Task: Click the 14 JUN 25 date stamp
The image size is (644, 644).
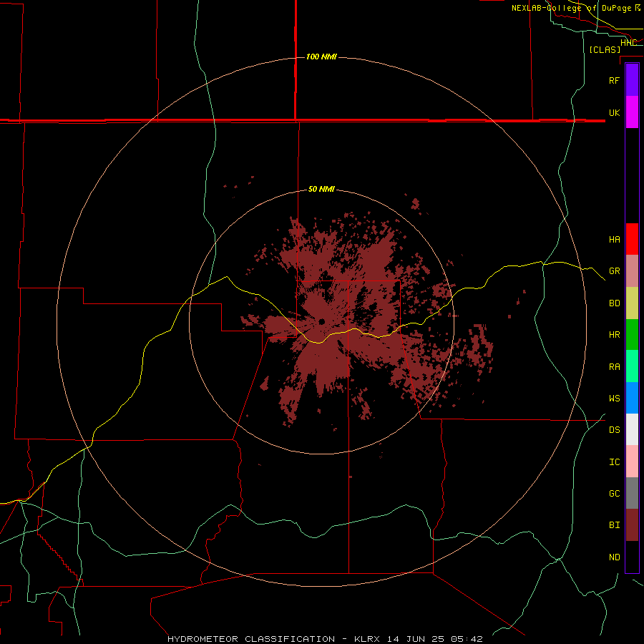Action: [x=415, y=639]
